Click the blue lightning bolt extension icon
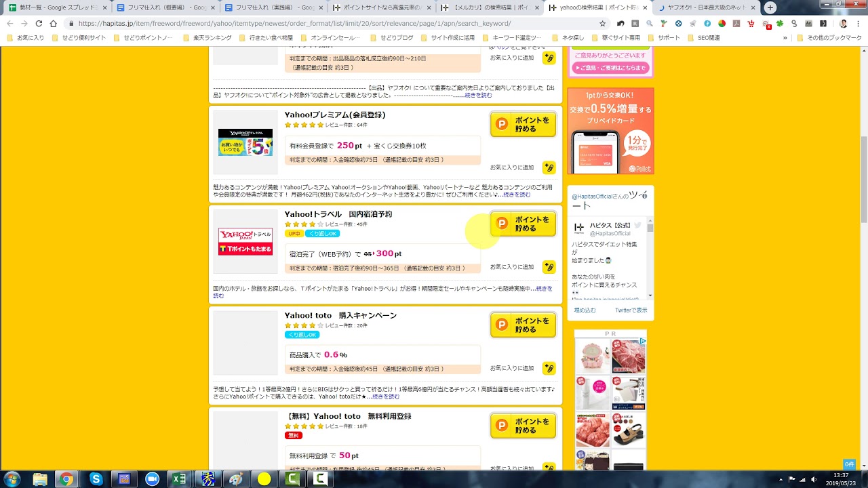The image size is (868, 488). point(707,23)
